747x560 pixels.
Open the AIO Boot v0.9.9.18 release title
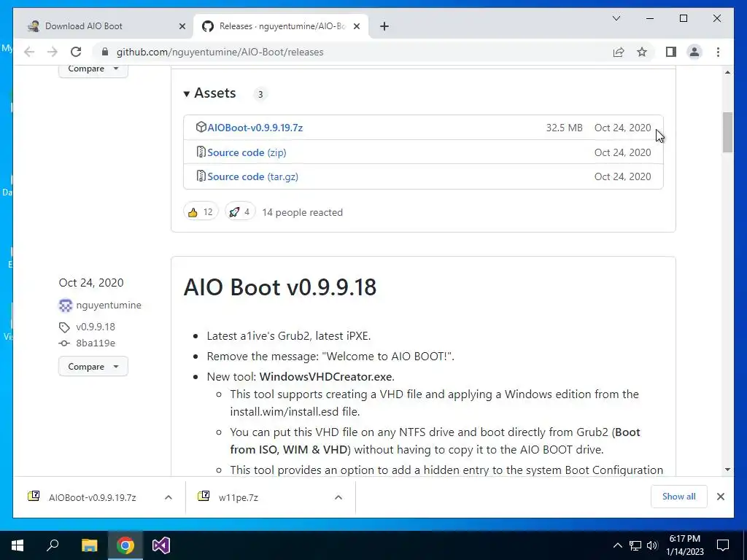280,287
